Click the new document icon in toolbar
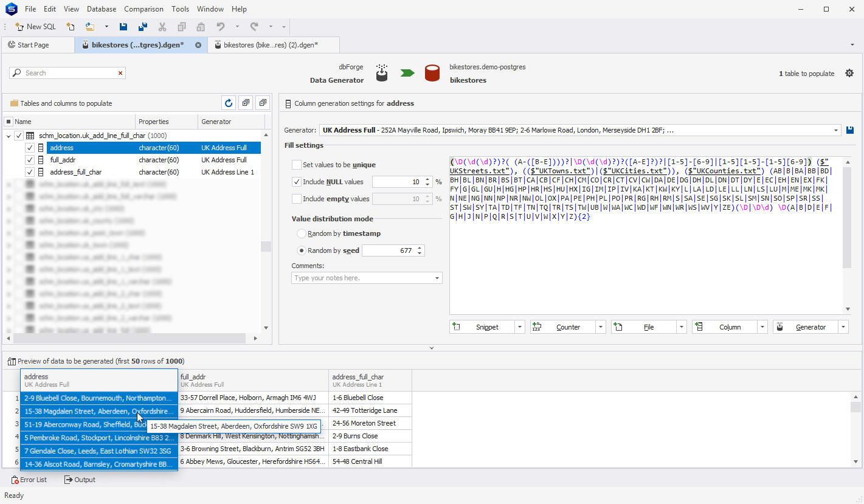Image resolution: width=864 pixels, height=504 pixels. pyautogui.click(x=71, y=27)
